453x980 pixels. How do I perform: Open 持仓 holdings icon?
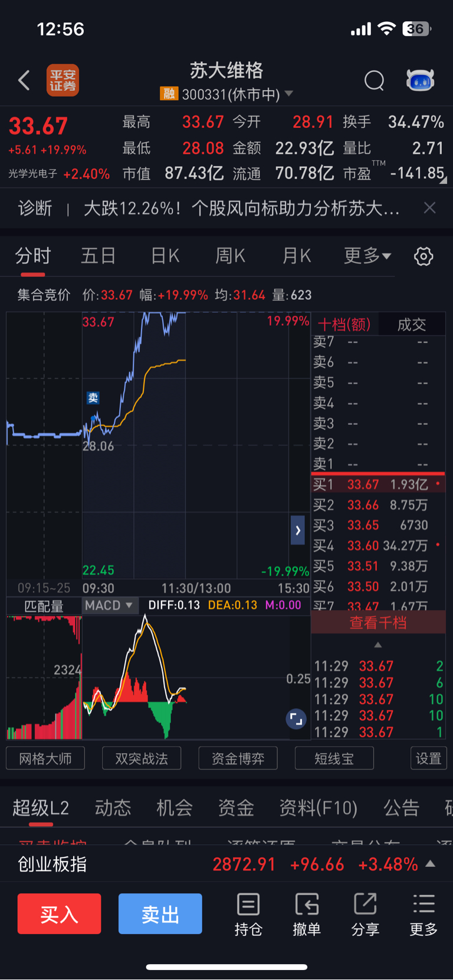(x=248, y=915)
